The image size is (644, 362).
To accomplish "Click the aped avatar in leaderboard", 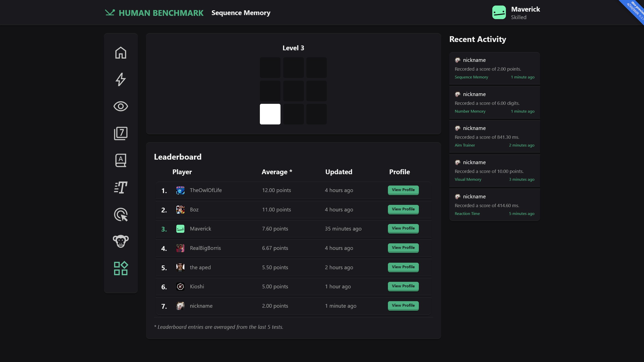I will (180, 267).
